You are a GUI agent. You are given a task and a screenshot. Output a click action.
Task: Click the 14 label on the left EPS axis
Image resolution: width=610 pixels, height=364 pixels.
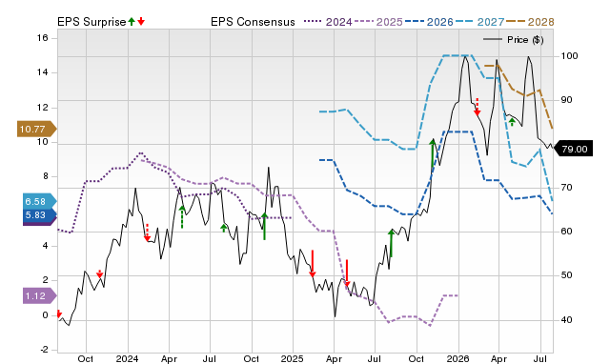point(42,72)
